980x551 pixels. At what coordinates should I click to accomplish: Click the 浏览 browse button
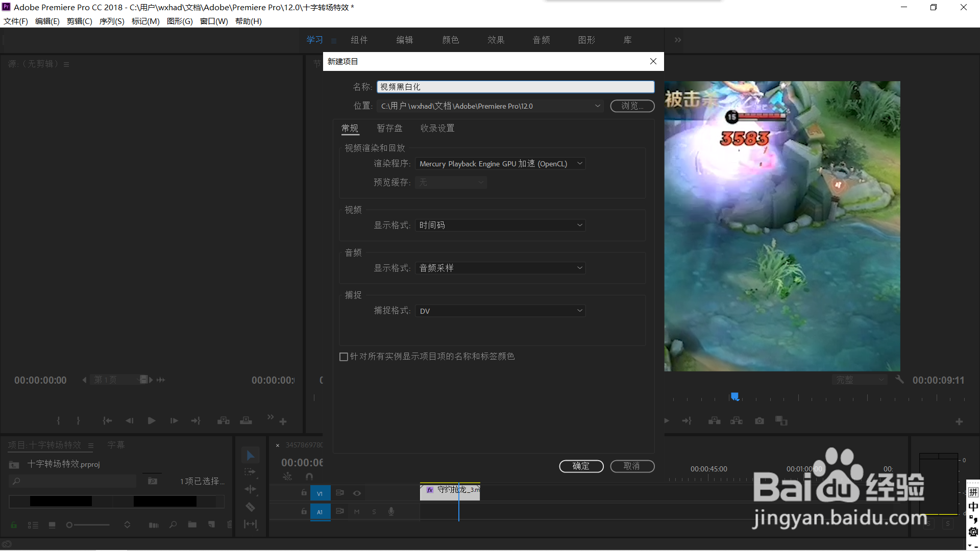coord(632,106)
